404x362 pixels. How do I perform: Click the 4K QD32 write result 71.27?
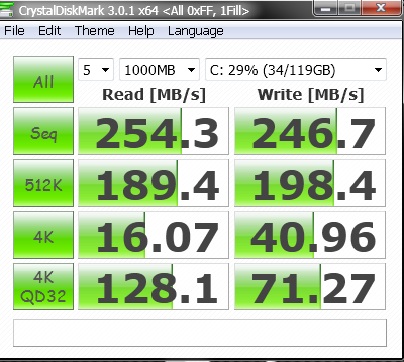point(310,287)
